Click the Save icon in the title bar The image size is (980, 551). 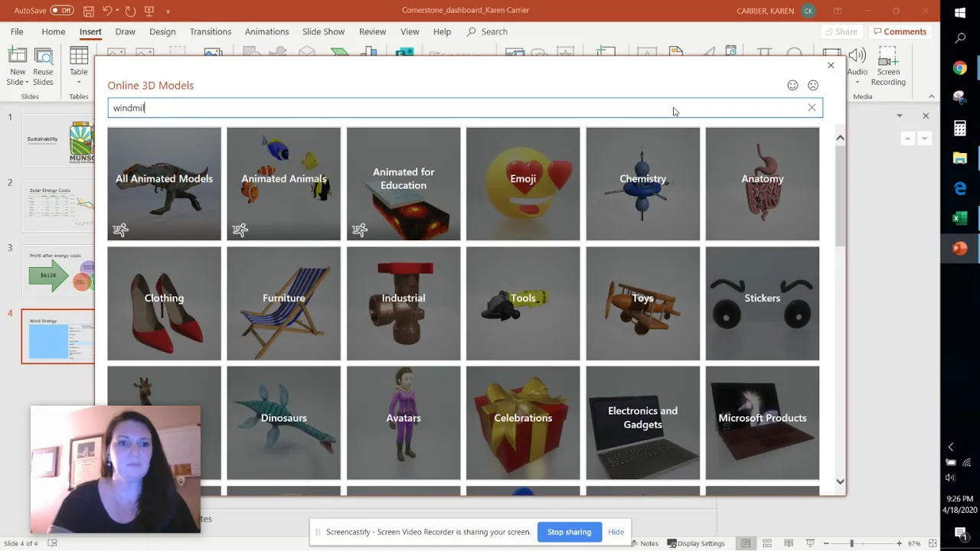[x=89, y=11]
